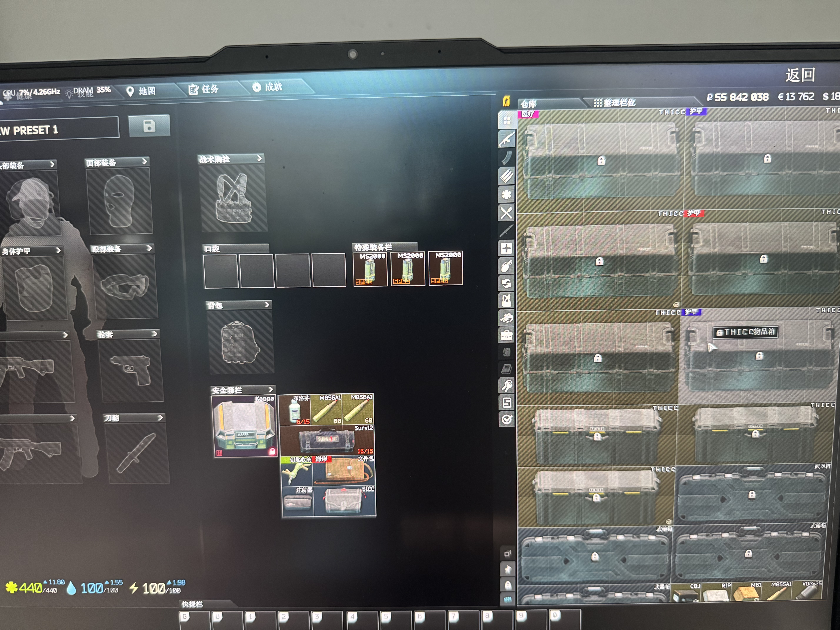Toggle the keys filter icon
Viewport: 840px width, 630px height.
coord(507,386)
